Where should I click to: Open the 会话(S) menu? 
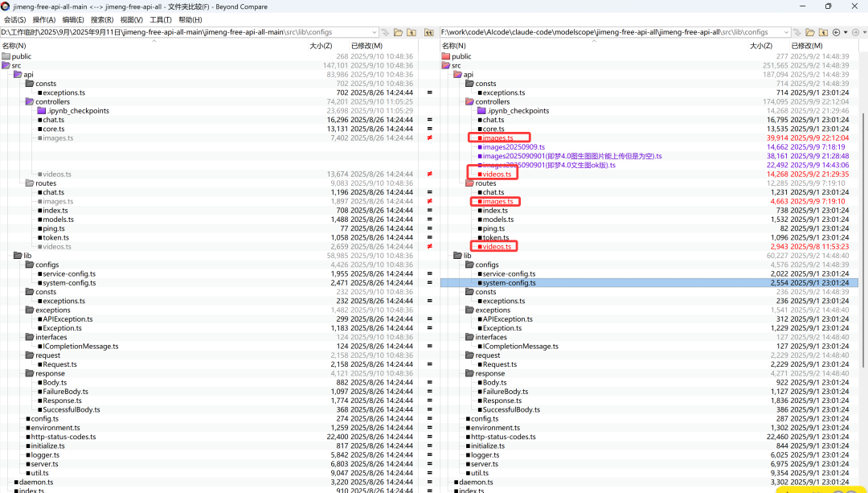tap(15, 19)
